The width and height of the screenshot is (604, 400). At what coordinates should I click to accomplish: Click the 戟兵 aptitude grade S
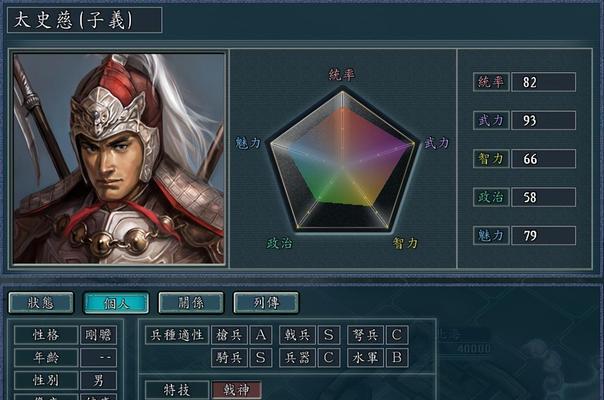click(x=329, y=334)
